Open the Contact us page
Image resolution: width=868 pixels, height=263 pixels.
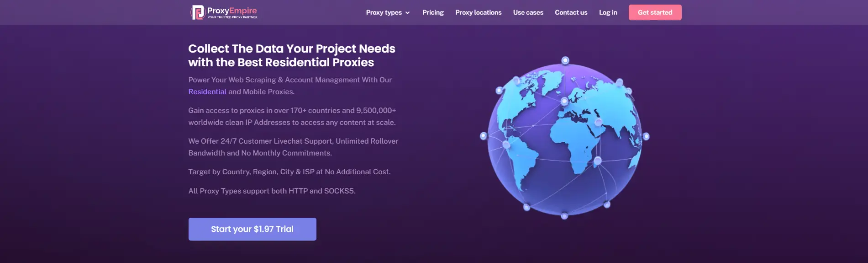[571, 12]
